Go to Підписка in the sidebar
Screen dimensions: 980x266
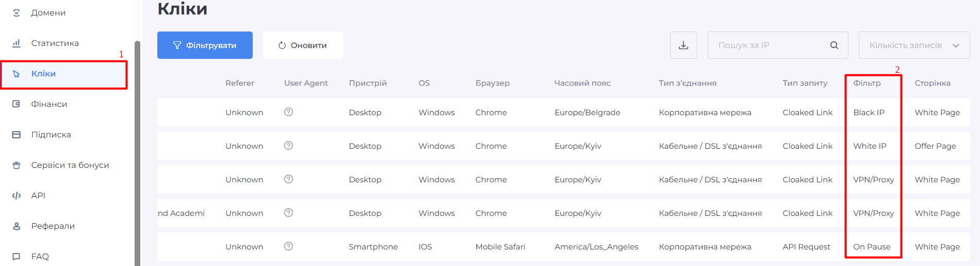[x=51, y=135]
